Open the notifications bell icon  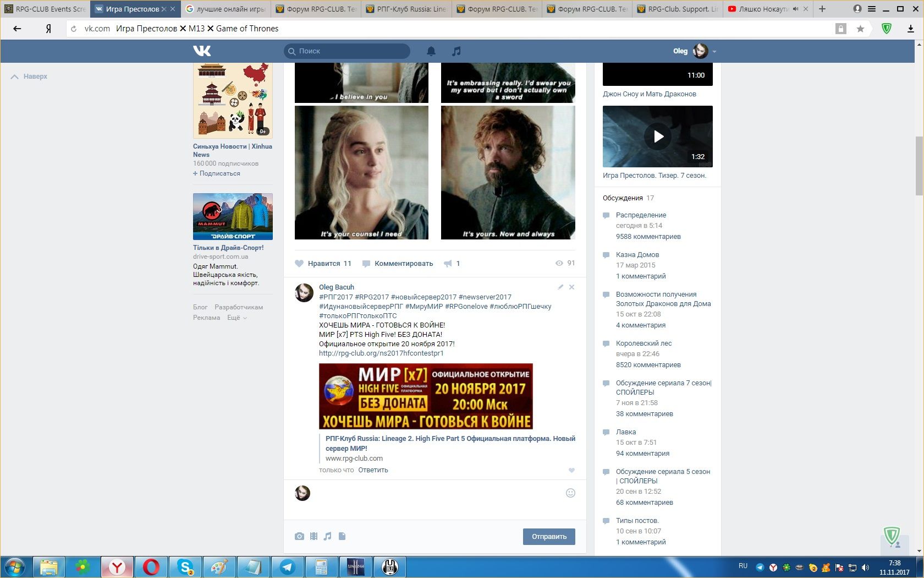point(431,51)
